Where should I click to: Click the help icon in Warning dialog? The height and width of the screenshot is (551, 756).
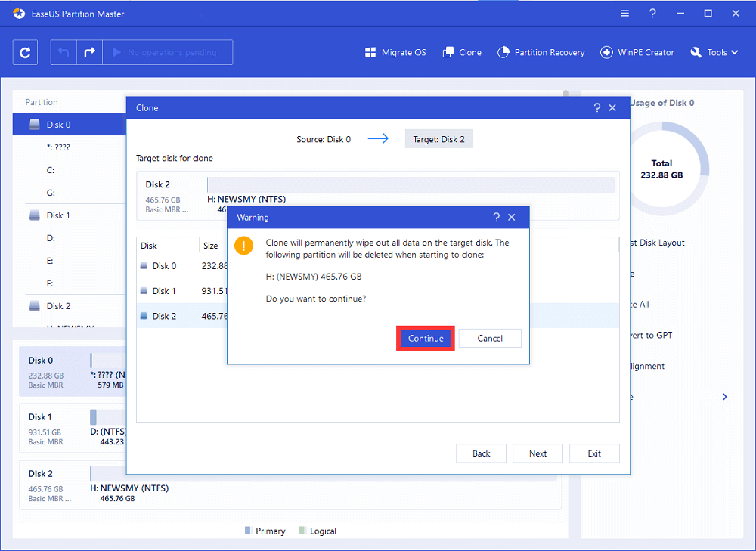[x=496, y=217]
